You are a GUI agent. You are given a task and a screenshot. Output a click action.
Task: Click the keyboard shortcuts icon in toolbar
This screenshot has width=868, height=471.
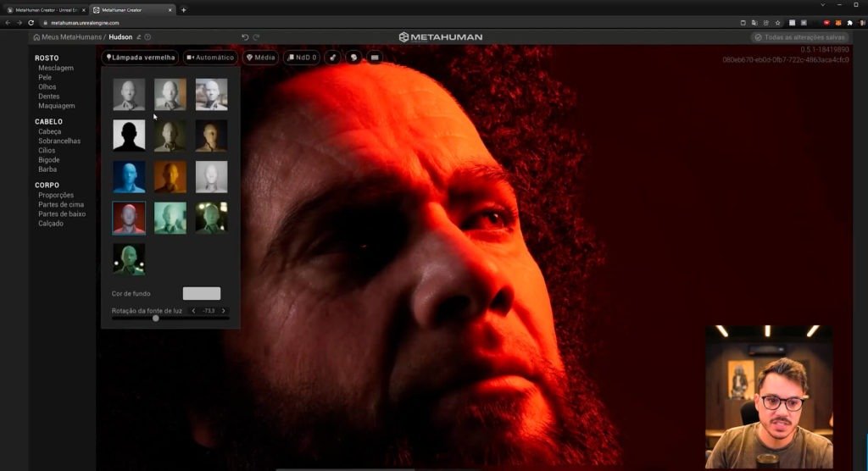tap(375, 58)
